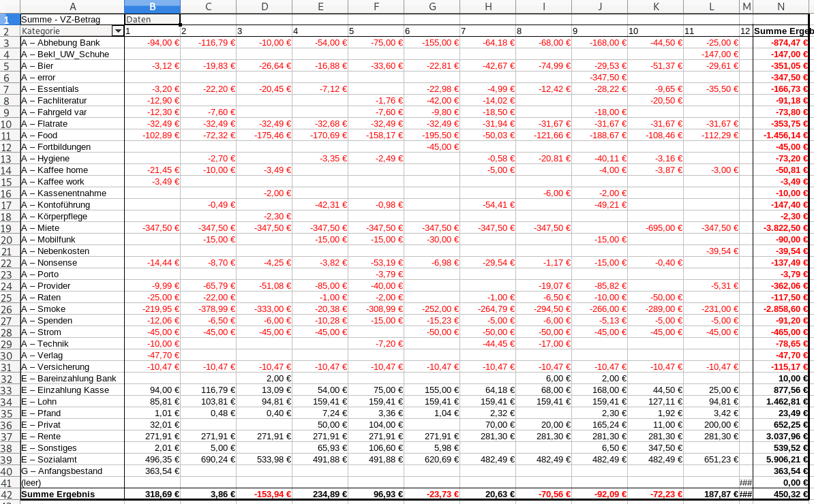Select the -347,50 € error cell in column J
The height and width of the screenshot is (504, 814).
(599, 78)
